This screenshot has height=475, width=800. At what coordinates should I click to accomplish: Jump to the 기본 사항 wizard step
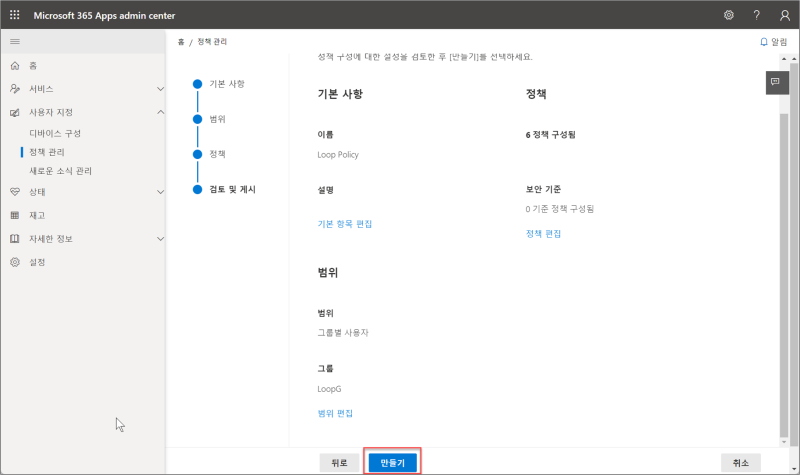pos(227,84)
